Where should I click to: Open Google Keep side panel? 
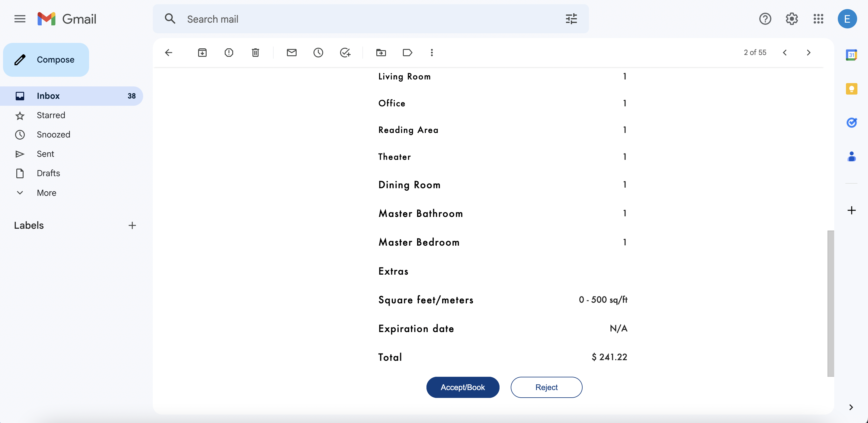point(851,89)
